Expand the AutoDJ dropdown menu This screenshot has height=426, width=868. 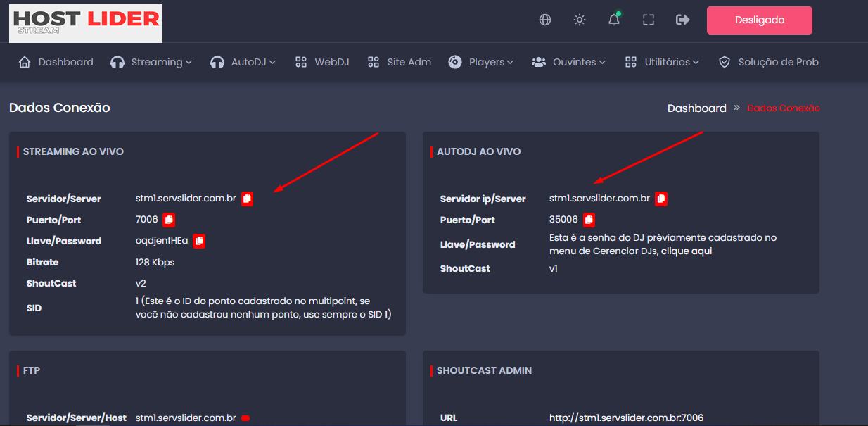coord(243,62)
